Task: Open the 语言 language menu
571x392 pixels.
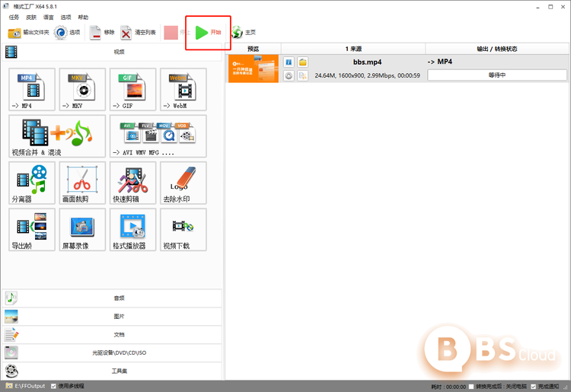Action: pyautogui.click(x=49, y=17)
